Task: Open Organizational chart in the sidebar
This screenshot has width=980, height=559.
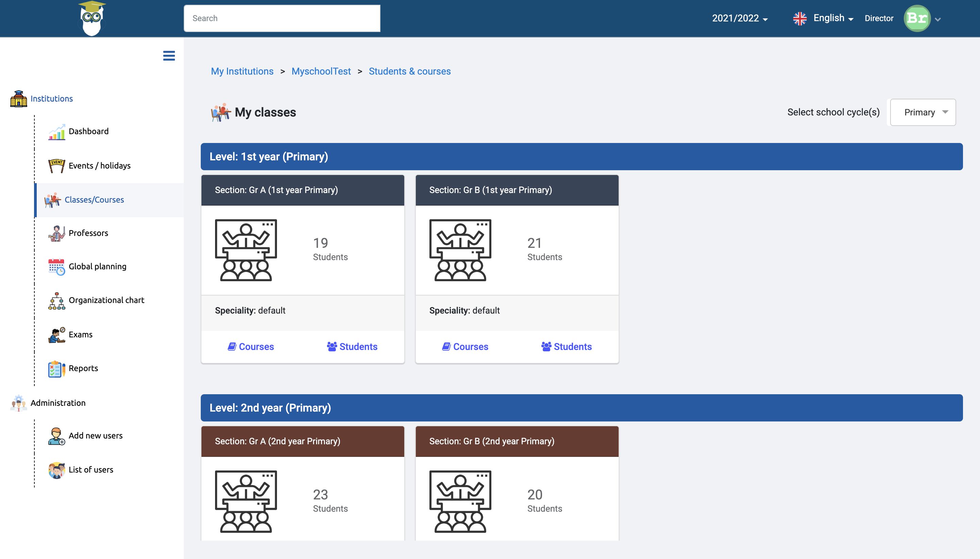Action: pyautogui.click(x=106, y=300)
